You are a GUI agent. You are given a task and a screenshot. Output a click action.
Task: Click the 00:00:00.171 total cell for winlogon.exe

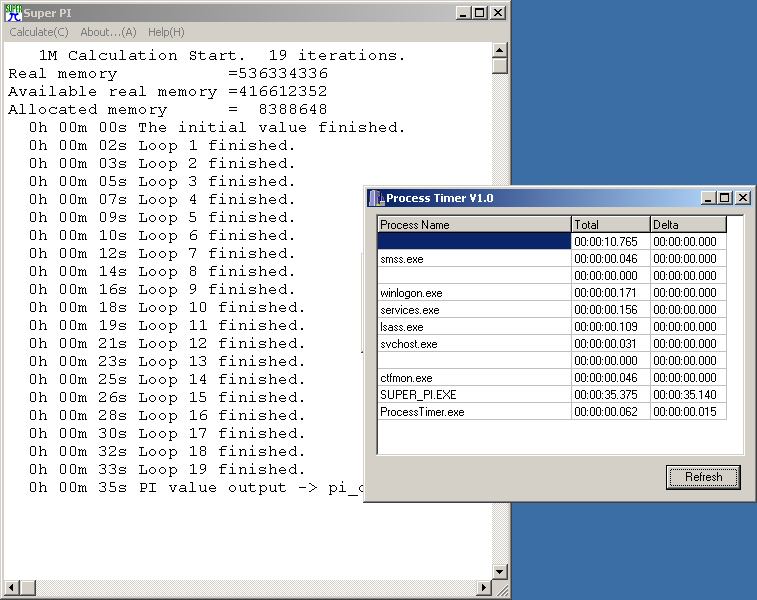pyautogui.click(x=611, y=293)
